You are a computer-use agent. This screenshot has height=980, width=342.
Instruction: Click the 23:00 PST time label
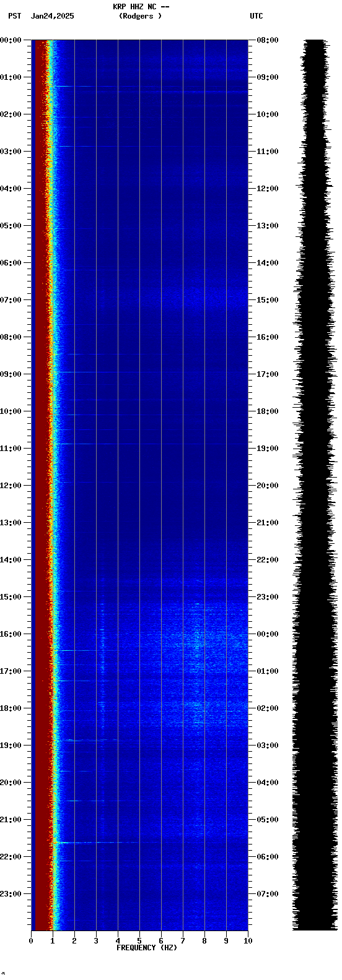11,894
